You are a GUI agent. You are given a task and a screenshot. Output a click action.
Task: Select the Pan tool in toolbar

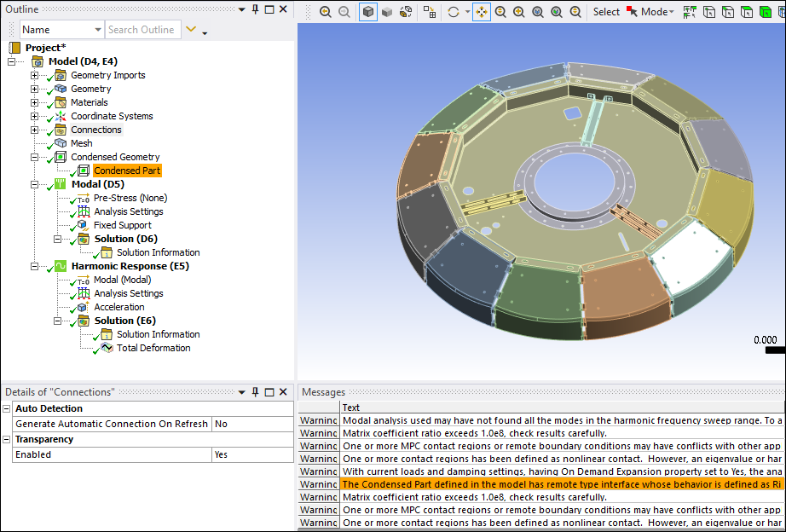[481, 12]
